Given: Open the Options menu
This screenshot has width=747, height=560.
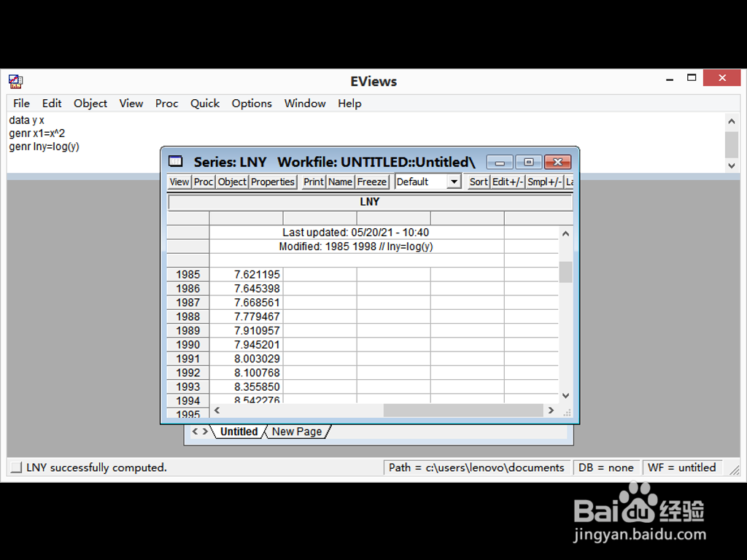Looking at the screenshot, I should coord(252,104).
